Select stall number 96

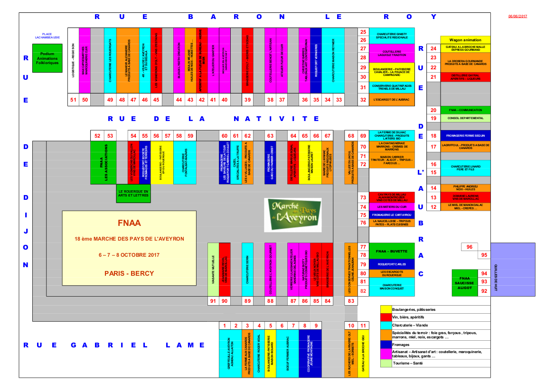(x=470, y=247)
